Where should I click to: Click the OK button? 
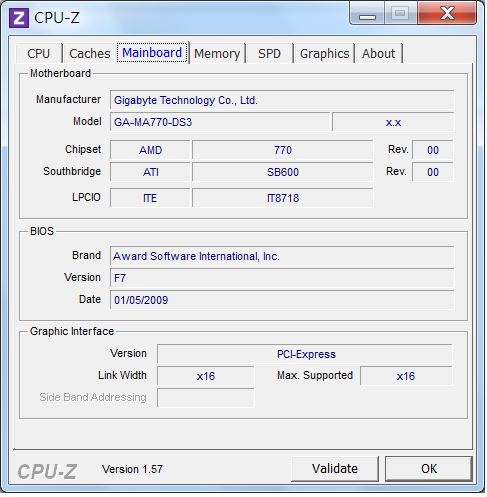(x=429, y=469)
